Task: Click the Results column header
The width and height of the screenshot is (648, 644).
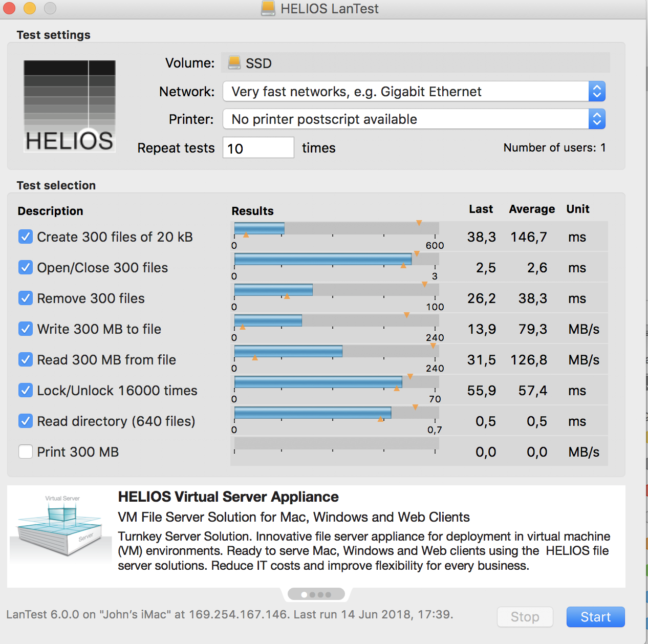Action: (252, 211)
